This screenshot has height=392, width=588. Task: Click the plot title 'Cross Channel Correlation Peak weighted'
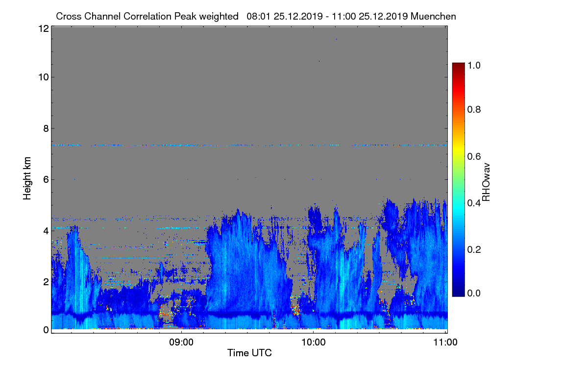(x=147, y=16)
